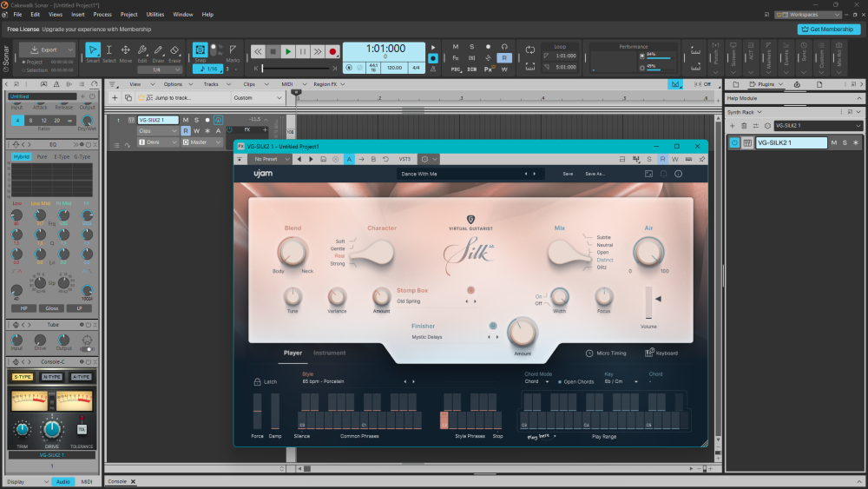Image resolution: width=868 pixels, height=489 pixels.
Task: Open the Utilities menu
Action: pyautogui.click(x=155, y=15)
